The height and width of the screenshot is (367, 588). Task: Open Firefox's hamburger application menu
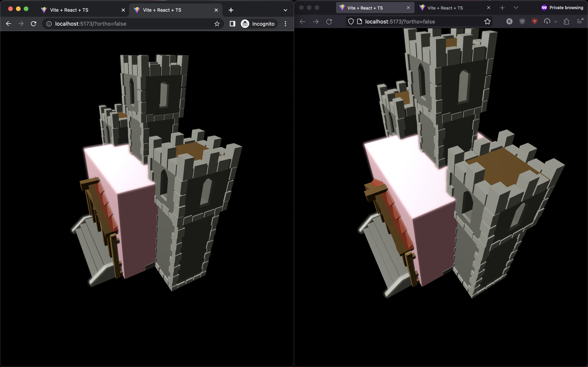(580, 21)
